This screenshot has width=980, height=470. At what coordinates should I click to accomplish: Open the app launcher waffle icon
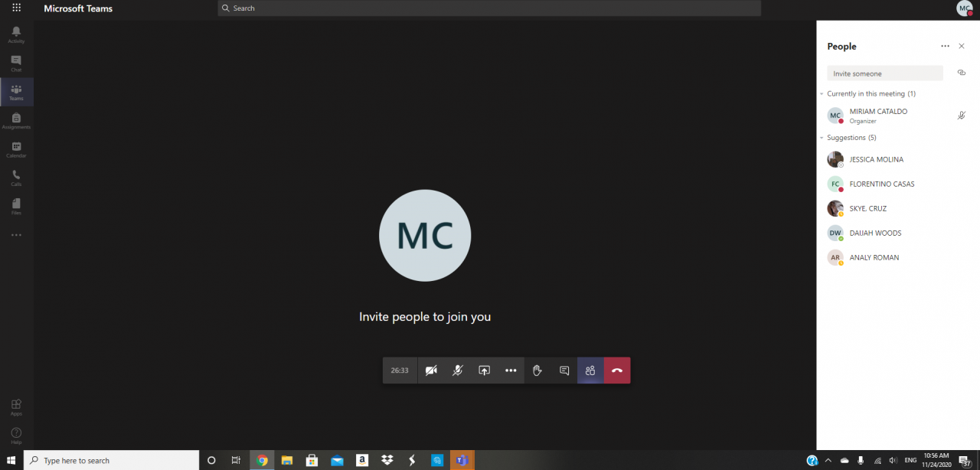(x=16, y=8)
